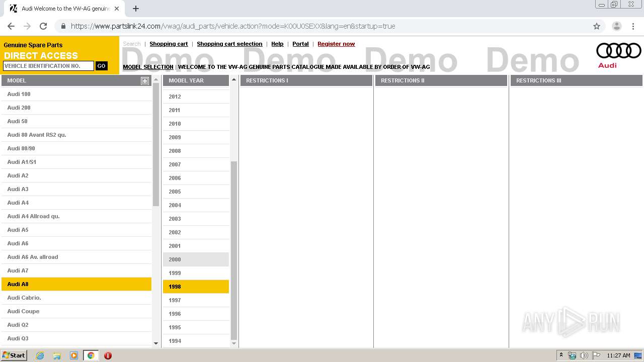Select the Audi tab in the browser
This screenshot has width=644, height=362.
click(x=65, y=9)
